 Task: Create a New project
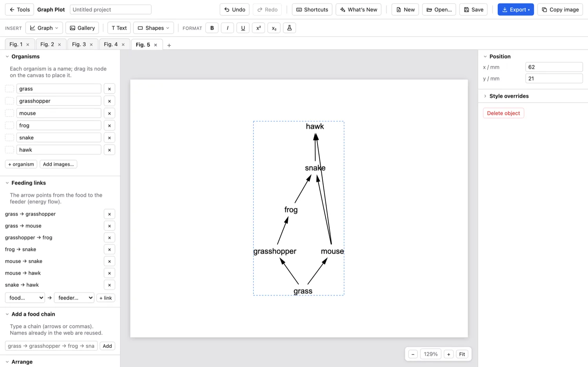pyautogui.click(x=405, y=9)
